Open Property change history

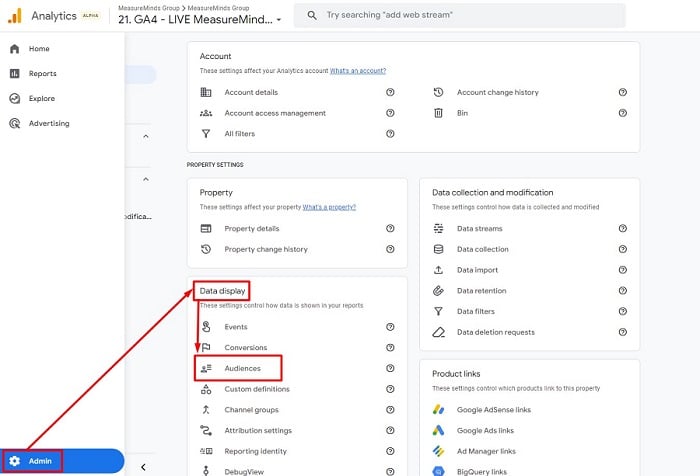coord(266,249)
